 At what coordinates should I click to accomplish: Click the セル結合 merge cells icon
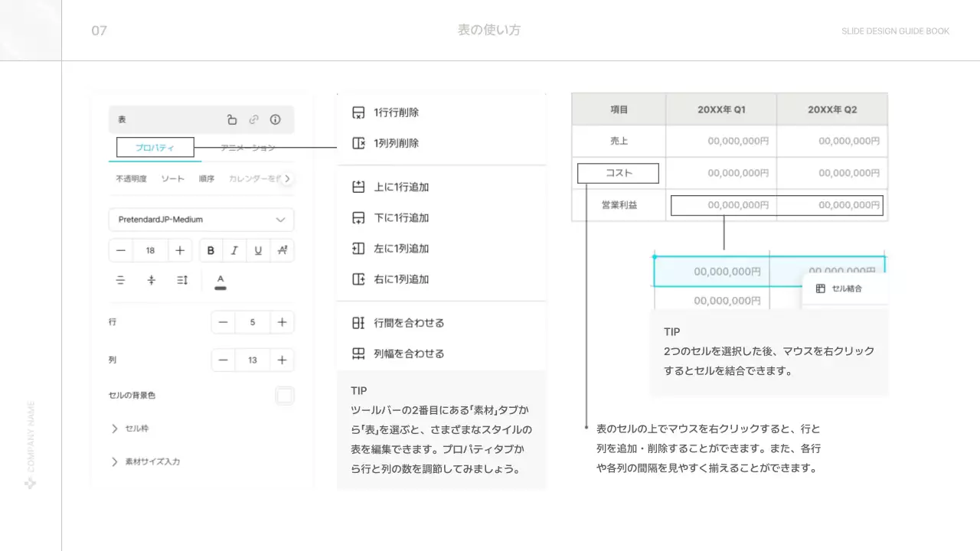821,289
